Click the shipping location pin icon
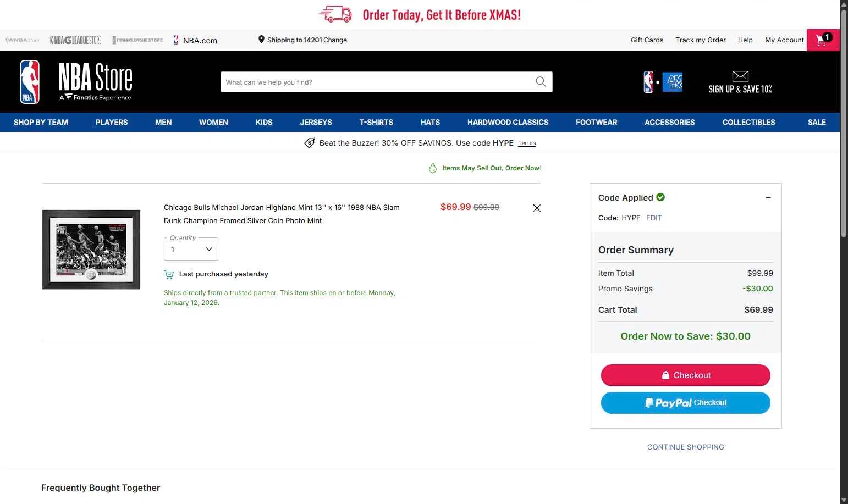 point(261,40)
